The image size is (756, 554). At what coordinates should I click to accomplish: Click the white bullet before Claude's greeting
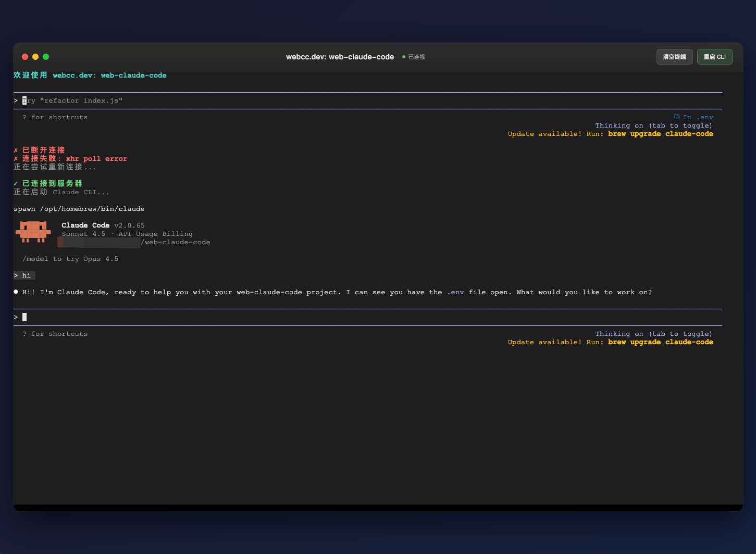[16, 292]
